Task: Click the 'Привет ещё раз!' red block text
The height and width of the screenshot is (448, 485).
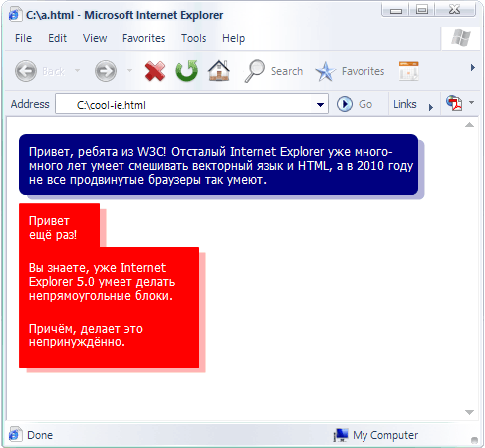Action: tap(53, 228)
